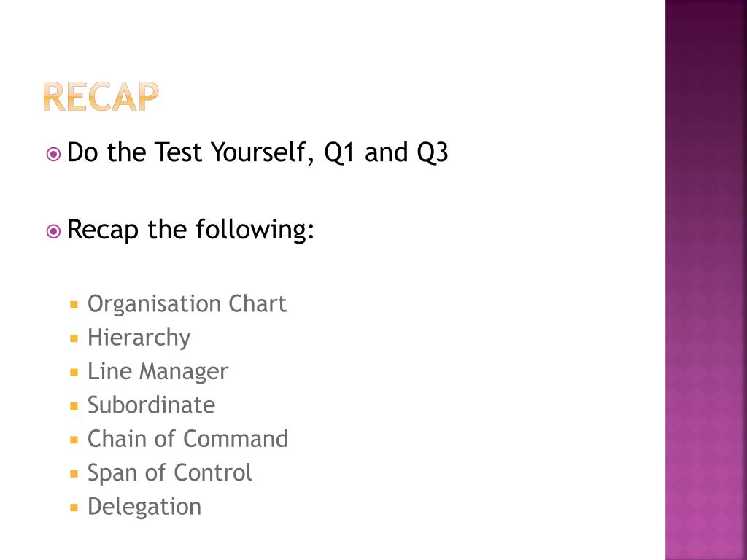Select the 'Do the Test Yourself' bullet text
747x560 pixels.
pos(258,152)
